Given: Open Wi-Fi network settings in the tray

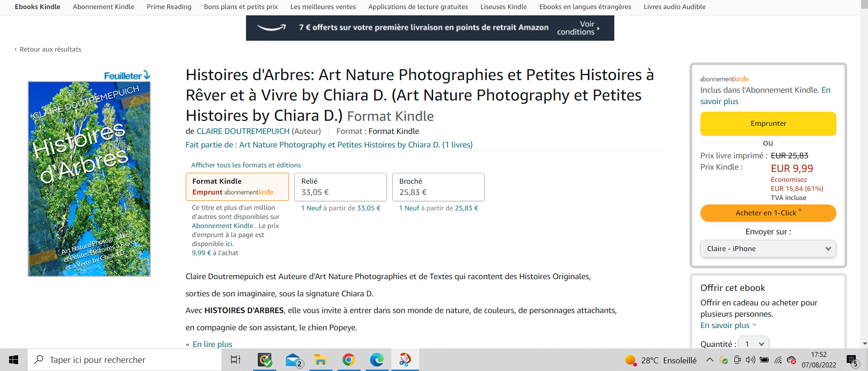Looking at the screenshot, I should coord(778,360).
